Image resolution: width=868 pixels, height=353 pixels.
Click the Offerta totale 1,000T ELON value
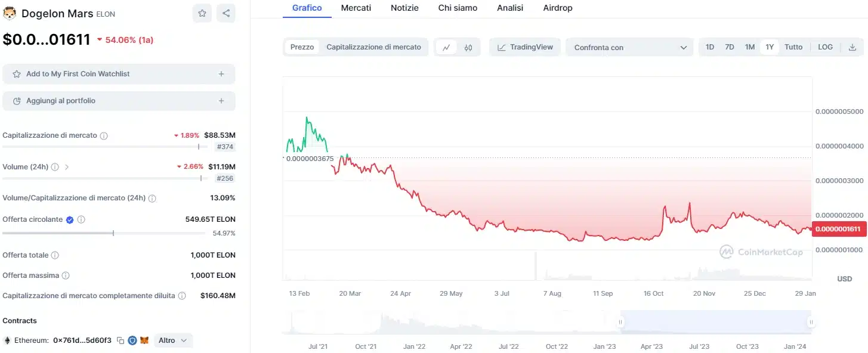(x=213, y=255)
